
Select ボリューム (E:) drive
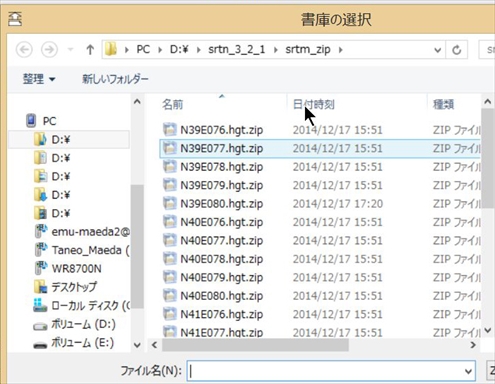point(82,343)
